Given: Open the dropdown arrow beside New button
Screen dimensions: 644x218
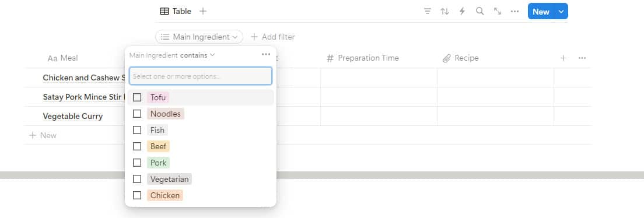Looking at the screenshot, I should coord(561,12).
